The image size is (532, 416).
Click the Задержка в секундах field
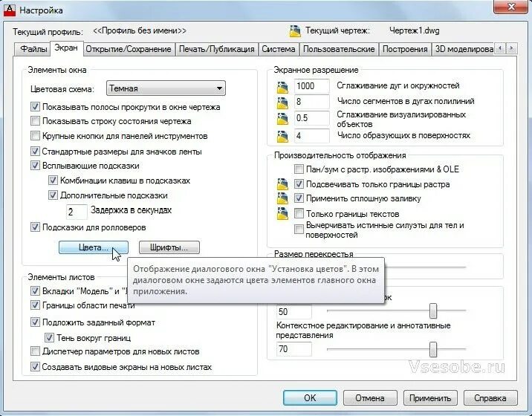(x=77, y=212)
